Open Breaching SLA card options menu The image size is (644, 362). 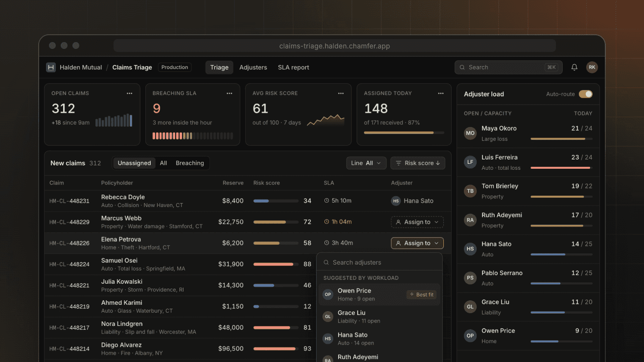230,93
